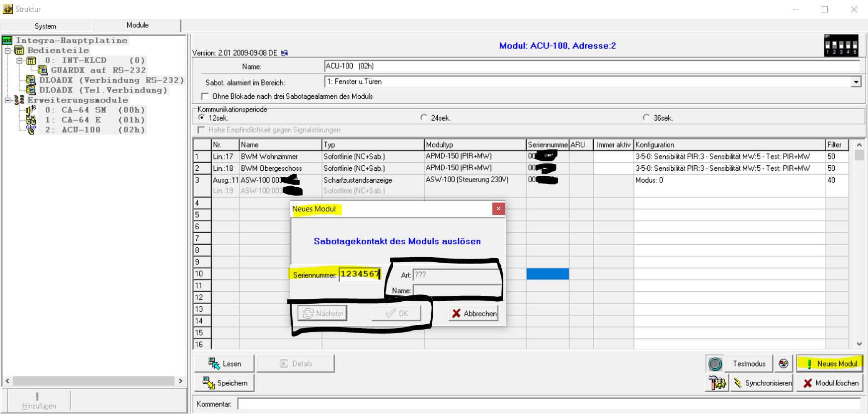
Task: Switch to the System tab
Action: click(45, 26)
